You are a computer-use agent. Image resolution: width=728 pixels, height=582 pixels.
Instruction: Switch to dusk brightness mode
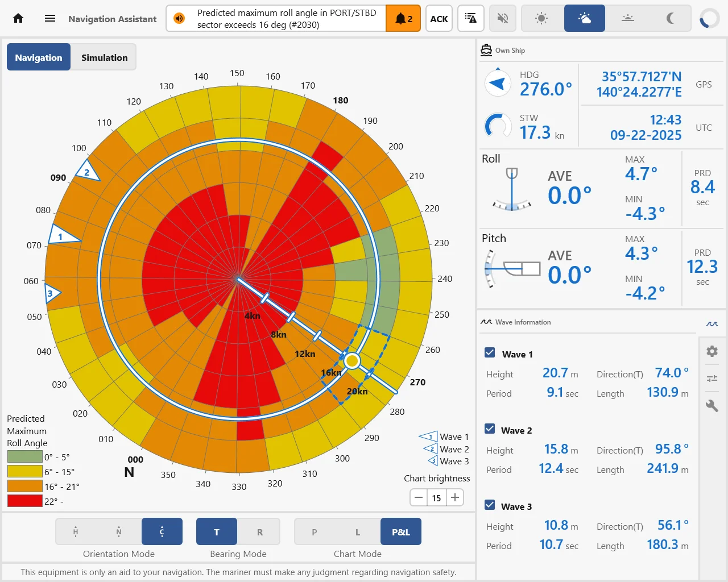627,19
